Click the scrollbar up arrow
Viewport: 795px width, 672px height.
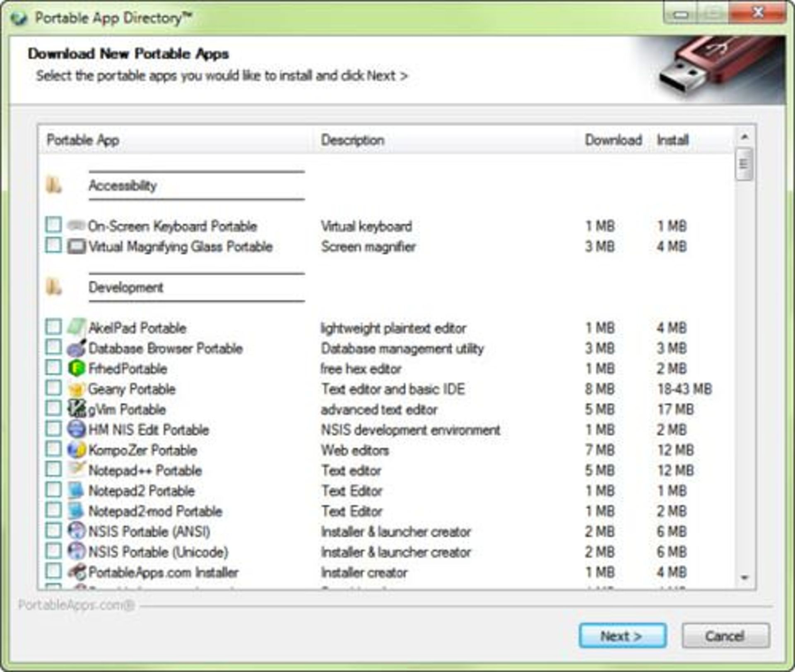click(744, 137)
